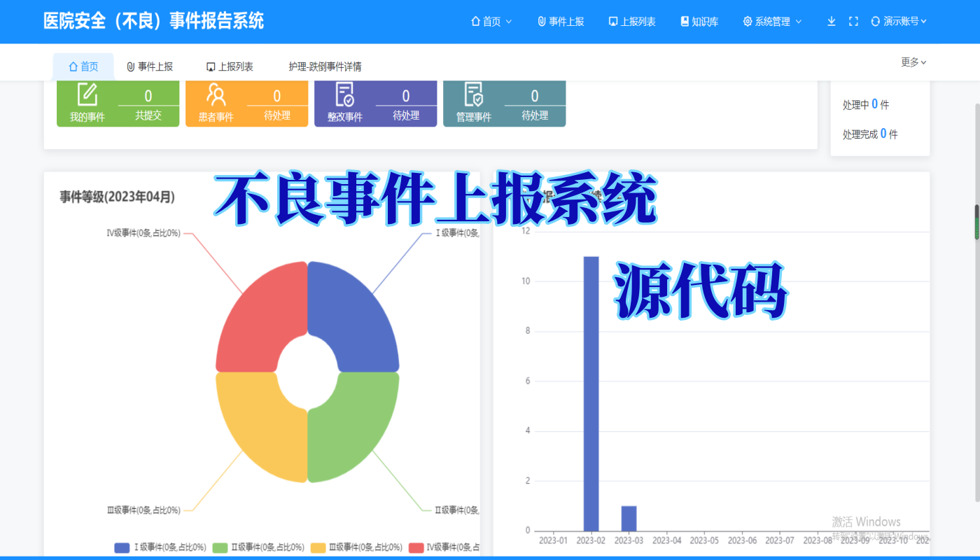The width and height of the screenshot is (980, 560).
Task: Click the 系统管理 gear icon
Action: (x=748, y=22)
